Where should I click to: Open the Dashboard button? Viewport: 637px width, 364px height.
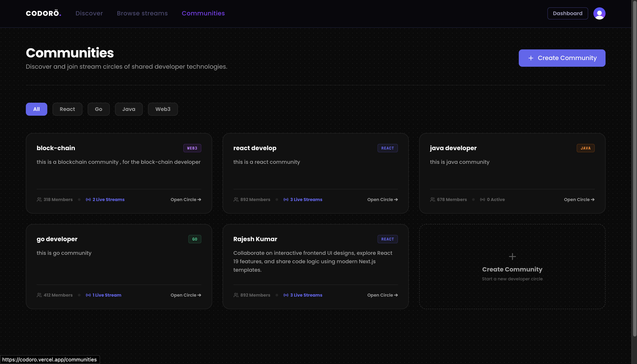click(x=567, y=13)
